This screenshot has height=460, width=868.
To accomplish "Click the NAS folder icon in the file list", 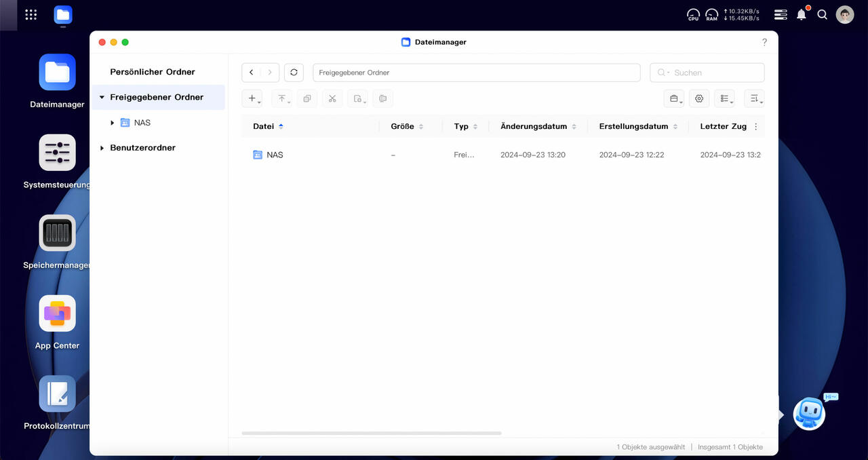I will pos(258,155).
